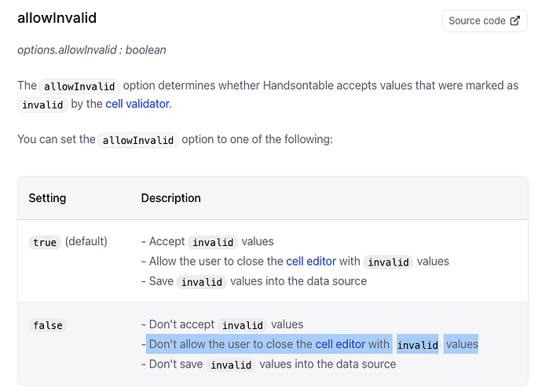Click the allowInvalid heading
The width and height of the screenshot is (542, 392).
click(x=57, y=18)
